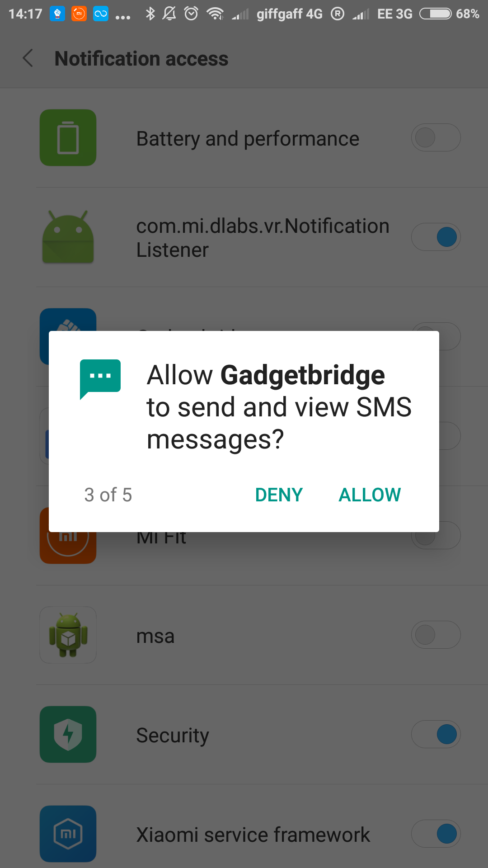Enable the msa notification access switch
488x868 pixels.
pyautogui.click(x=436, y=635)
